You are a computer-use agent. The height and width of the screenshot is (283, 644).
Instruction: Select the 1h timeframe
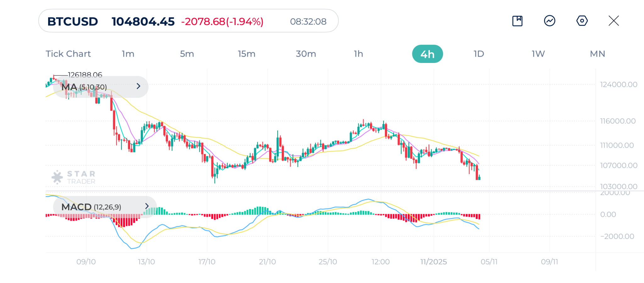pos(358,54)
